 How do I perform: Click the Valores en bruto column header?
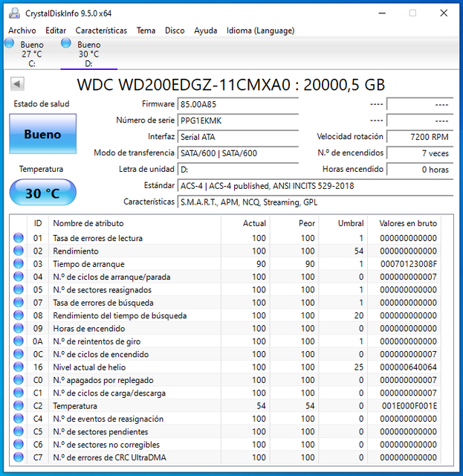click(404, 223)
